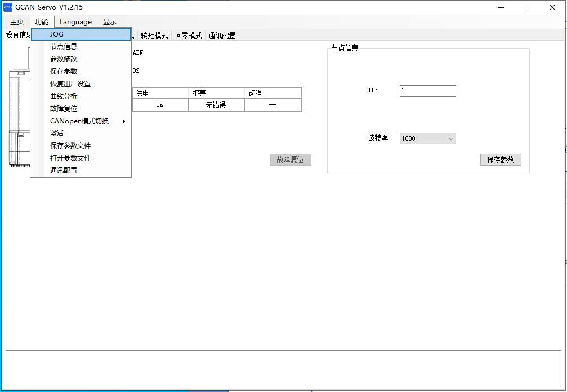The image size is (567, 392).
Task: Choose 参数修改 in the menu
Action: [x=64, y=59]
